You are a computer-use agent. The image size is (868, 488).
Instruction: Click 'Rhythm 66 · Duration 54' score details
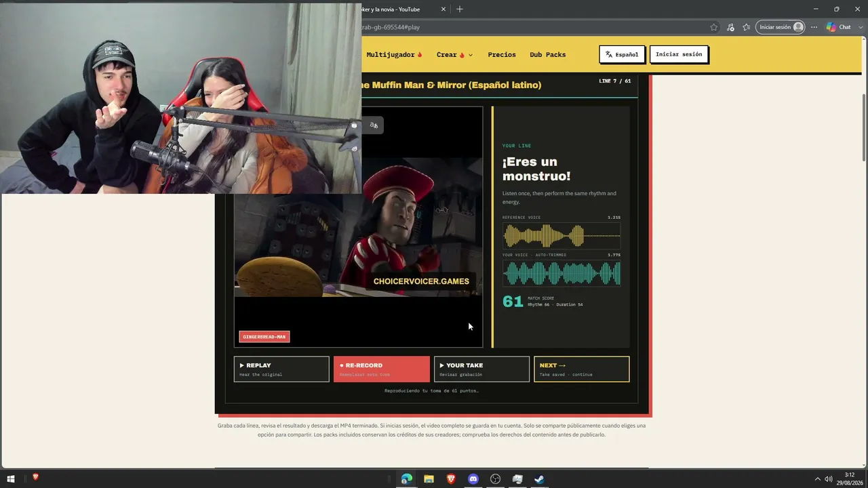point(555,305)
